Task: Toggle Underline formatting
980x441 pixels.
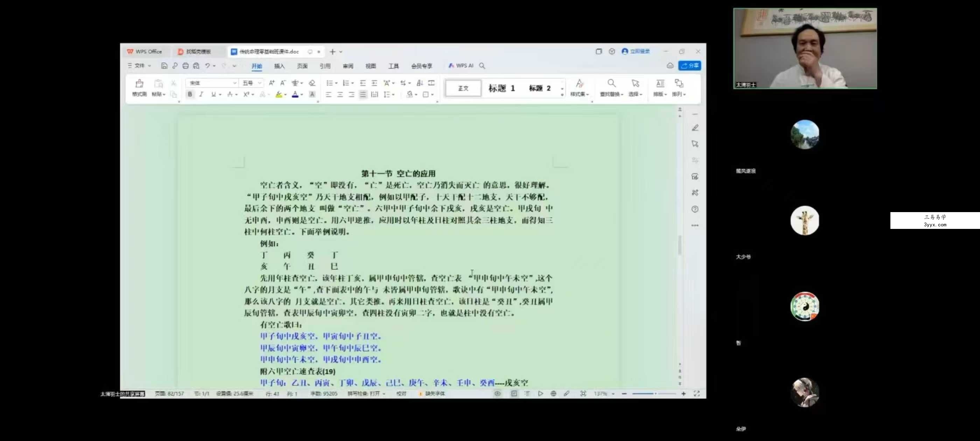Action: click(213, 94)
